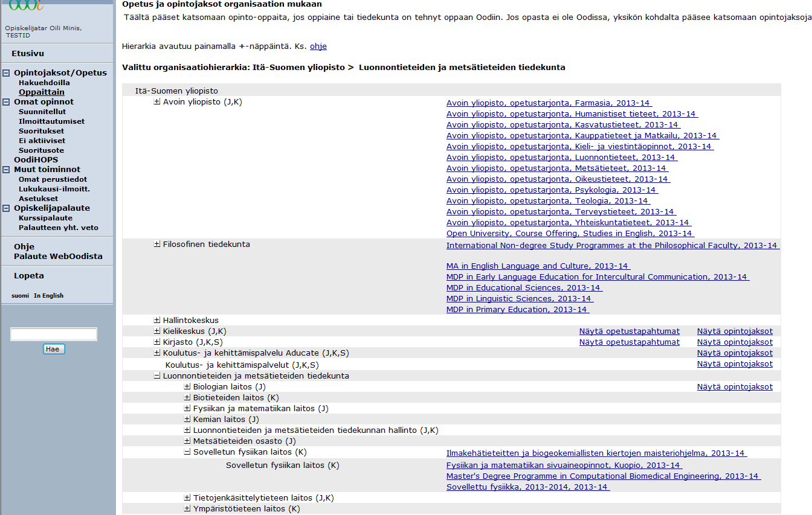Expand the Filosofinen tiedekunta node
The width and height of the screenshot is (812, 515).
tap(157, 245)
